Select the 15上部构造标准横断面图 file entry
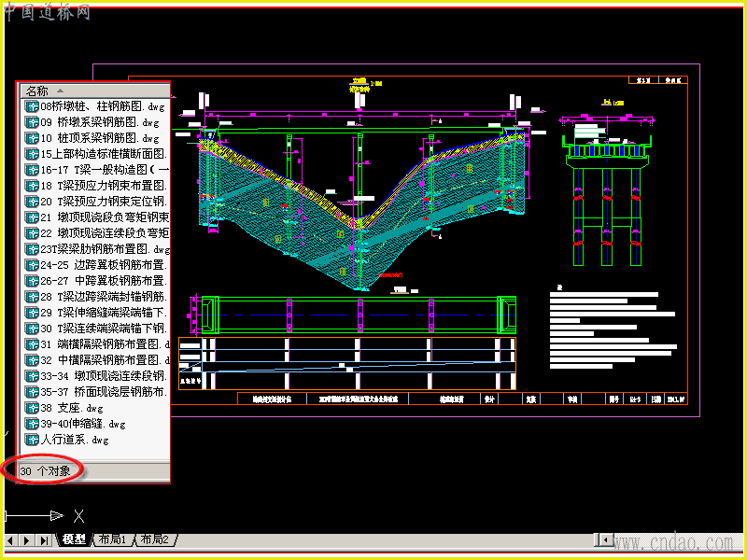Viewport: 747px width, 560px height. pos(98,154)
